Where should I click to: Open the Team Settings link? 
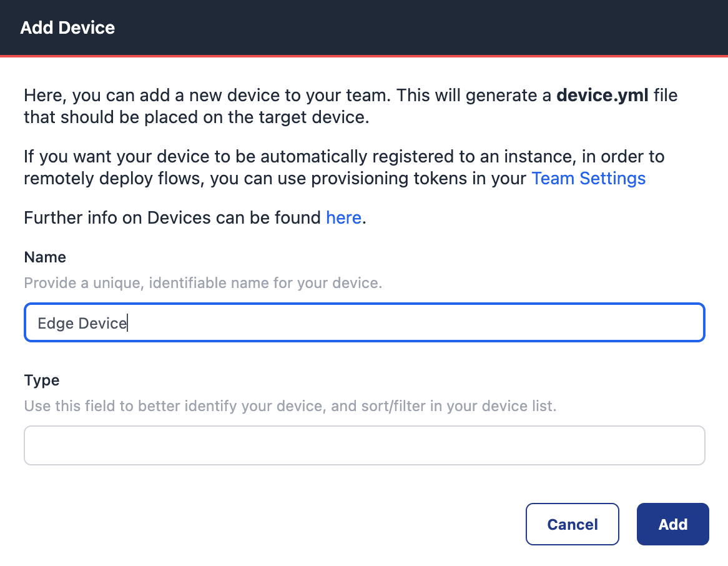588,179
